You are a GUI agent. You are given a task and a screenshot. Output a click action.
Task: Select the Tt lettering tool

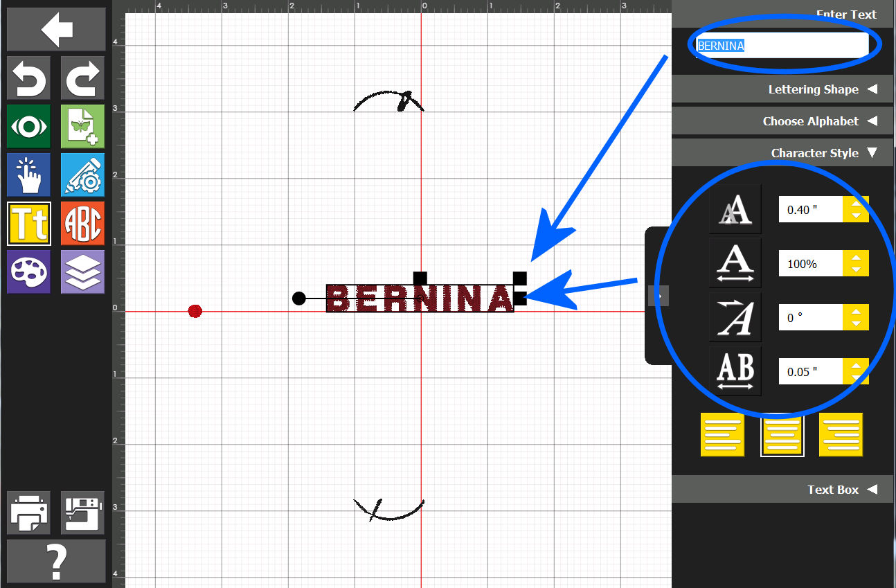[28, 223]
